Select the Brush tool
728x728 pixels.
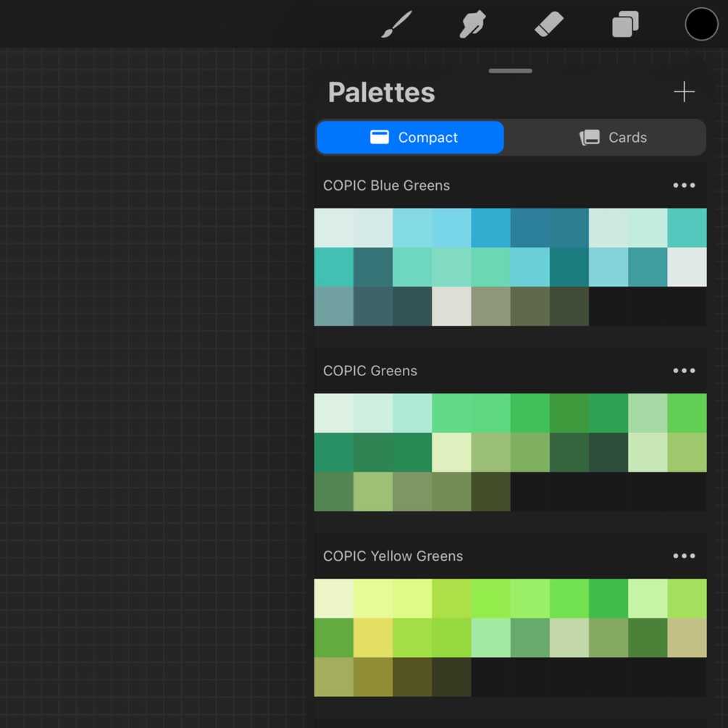(396, 24)
